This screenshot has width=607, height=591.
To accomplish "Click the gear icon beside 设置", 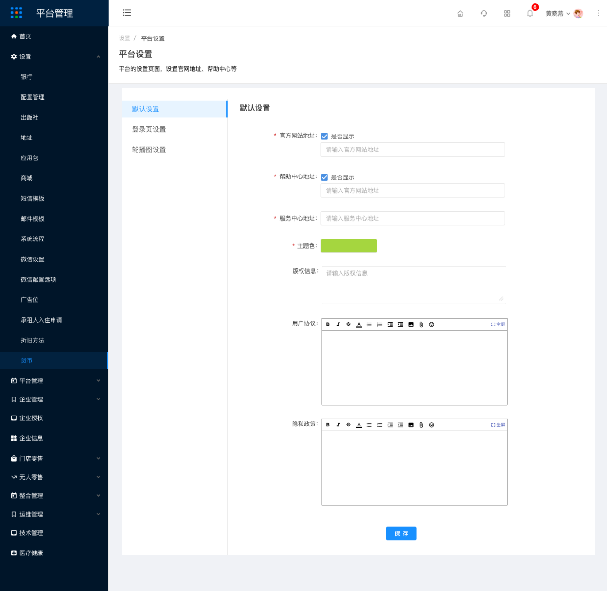I will point(14,57).
